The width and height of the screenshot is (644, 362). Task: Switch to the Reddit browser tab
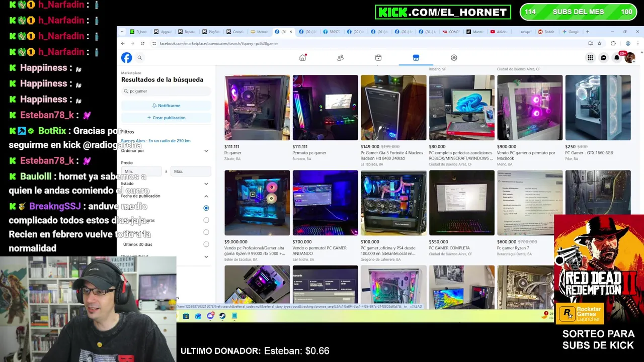pyautogui.click(x=547, y=32)
